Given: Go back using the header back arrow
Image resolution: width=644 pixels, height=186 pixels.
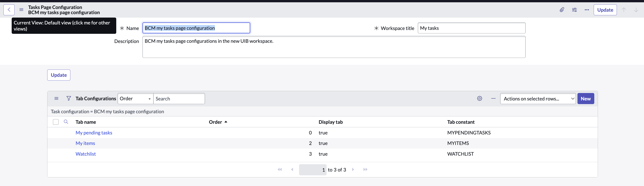Looking at the screenshot, I should [9, 10].
